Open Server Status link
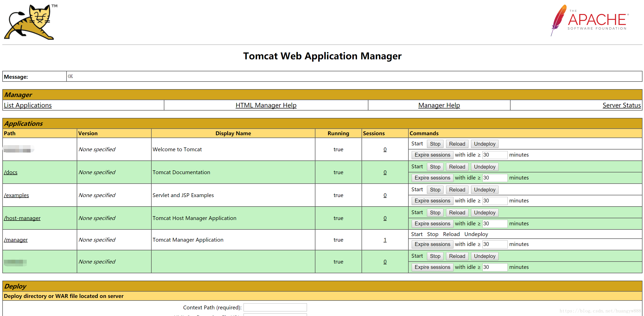The height and width of the screenshot is (316, 644). 622,105
